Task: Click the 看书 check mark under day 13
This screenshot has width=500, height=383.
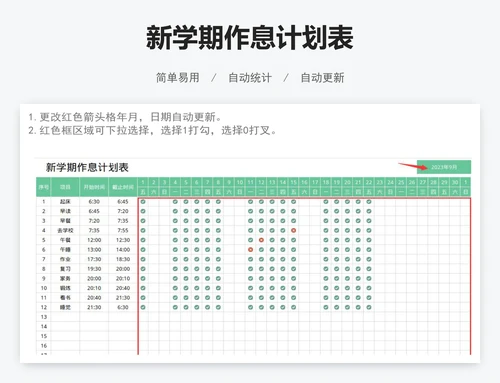Action: 272,298
